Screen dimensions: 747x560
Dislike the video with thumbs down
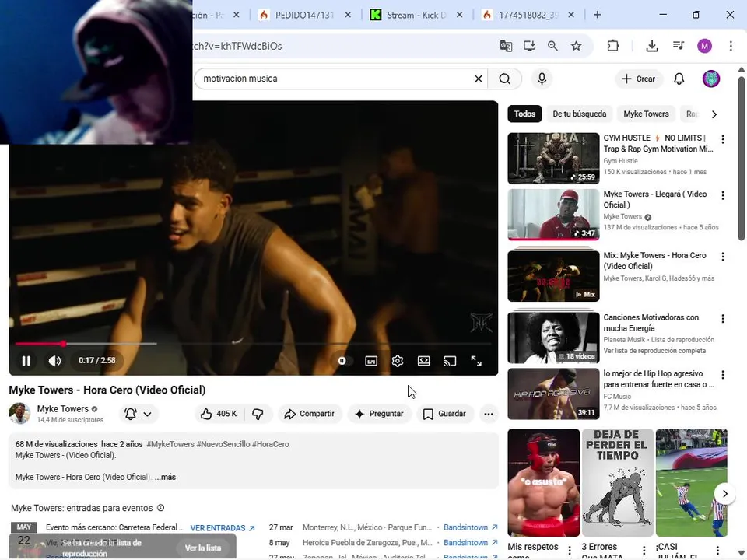(258, 414)
